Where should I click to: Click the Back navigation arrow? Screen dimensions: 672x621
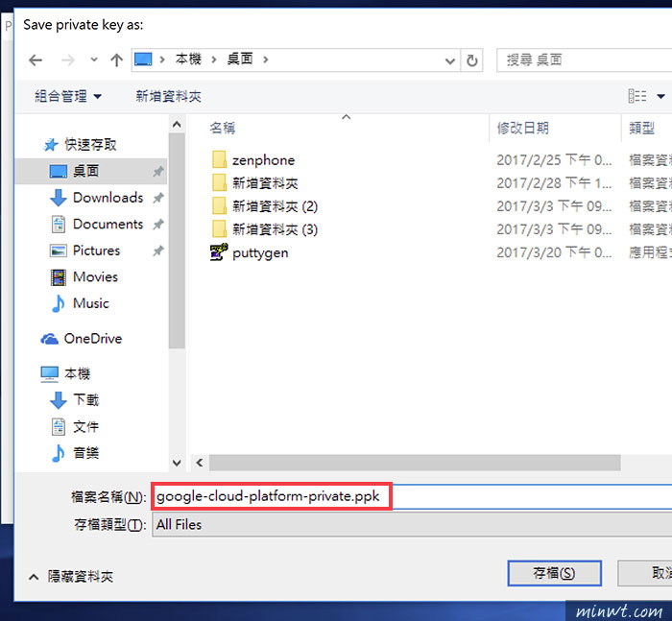click(x=36, y=60)
